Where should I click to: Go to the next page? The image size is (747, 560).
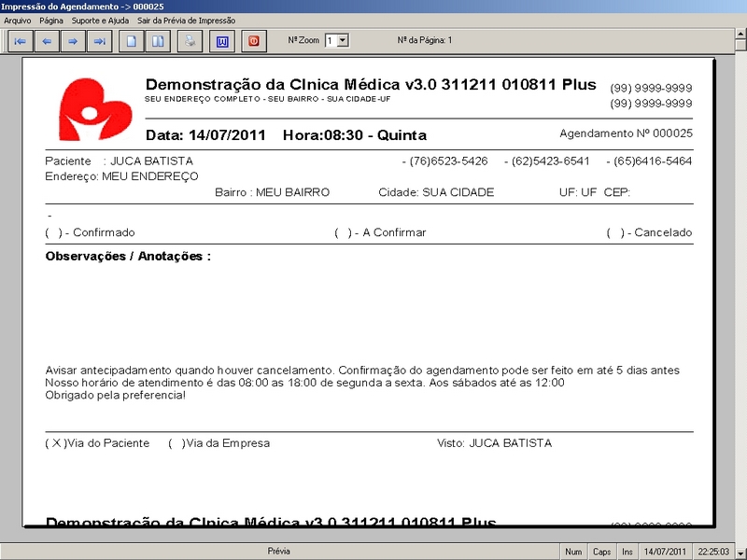[x=72, y=41]
